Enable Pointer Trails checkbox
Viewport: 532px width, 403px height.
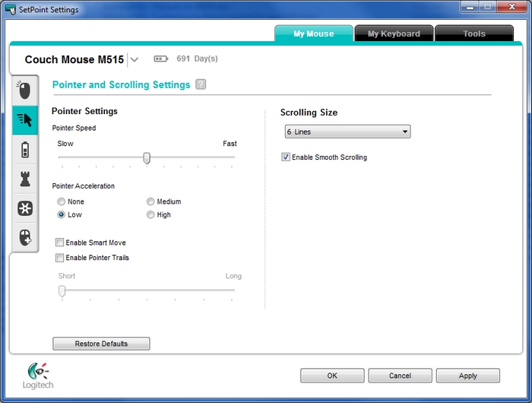(x=59, y=258)
